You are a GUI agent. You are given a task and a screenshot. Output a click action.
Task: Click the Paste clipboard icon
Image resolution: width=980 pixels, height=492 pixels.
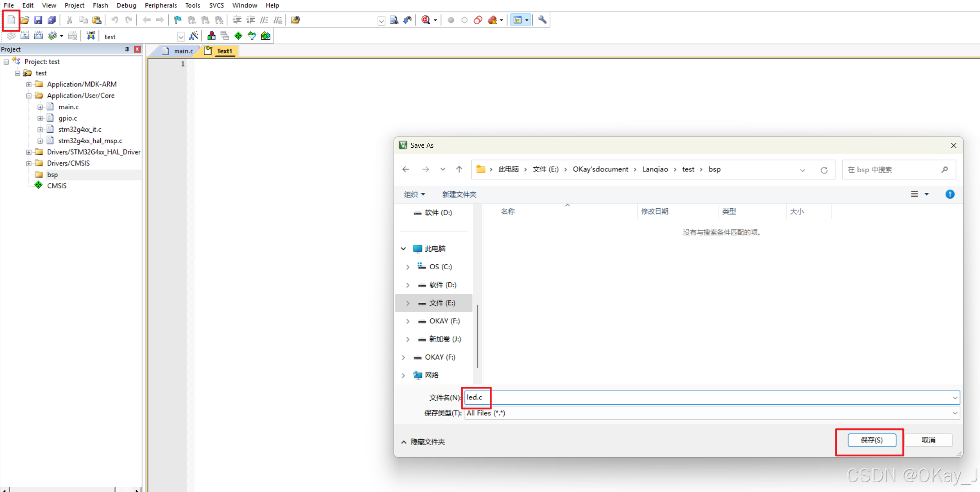click(97, 20)
